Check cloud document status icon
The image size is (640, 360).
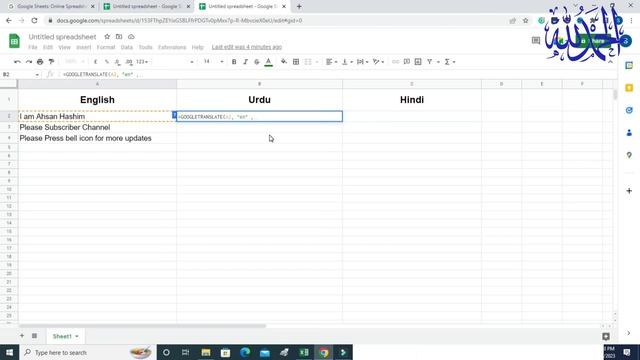click(131, 37)
